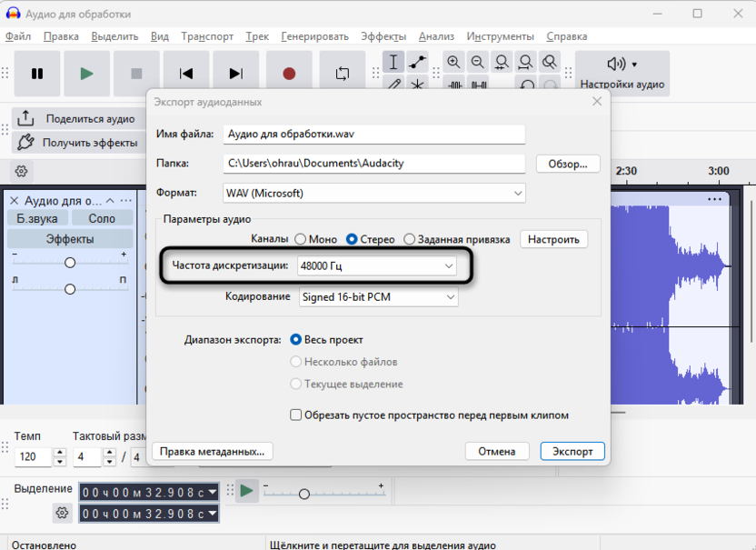Select the Mono channels radio button

click(x=301, y=239)
